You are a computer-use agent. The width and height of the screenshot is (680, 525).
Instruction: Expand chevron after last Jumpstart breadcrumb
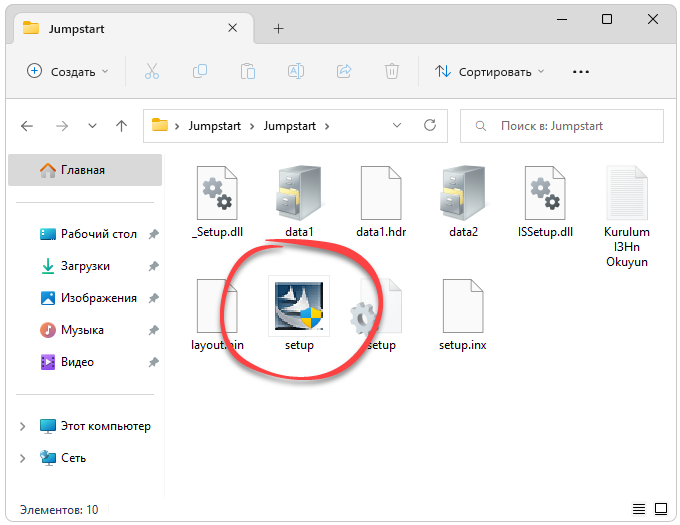[x=327, y=127]
